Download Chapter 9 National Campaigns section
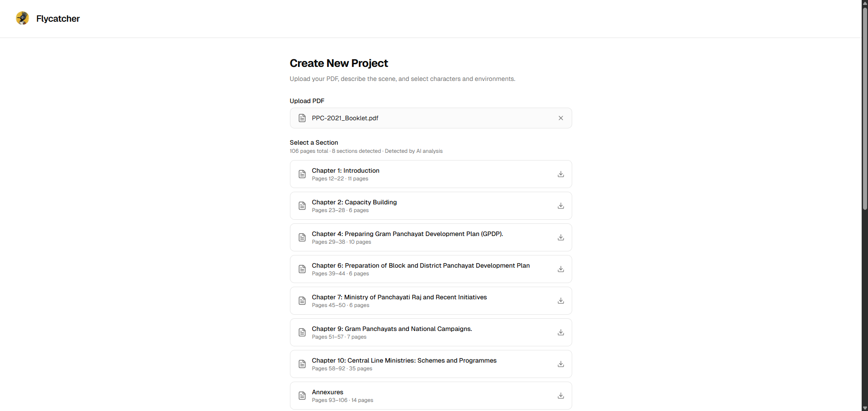The height and width of the screenshot is (411, 868). (560, 332)
